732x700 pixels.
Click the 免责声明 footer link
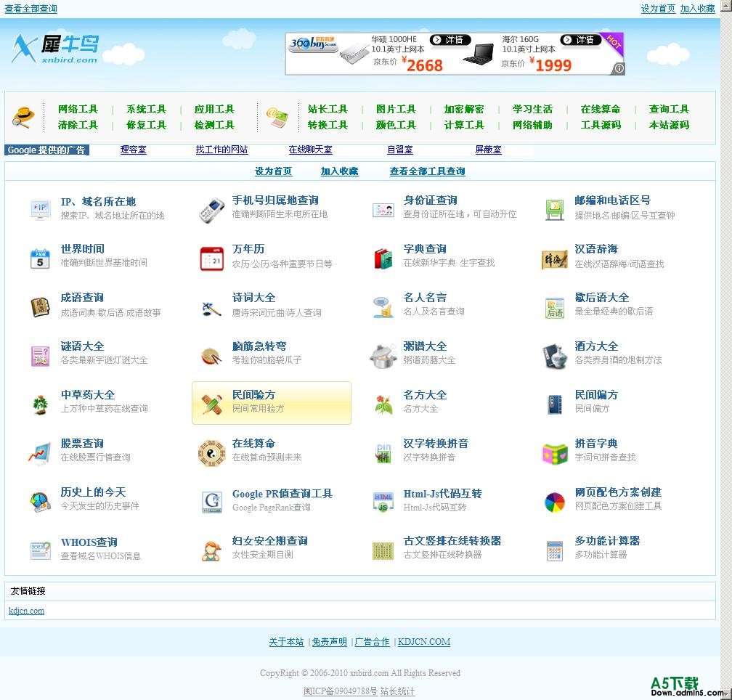pyautogui.click(x=330, y=642)
